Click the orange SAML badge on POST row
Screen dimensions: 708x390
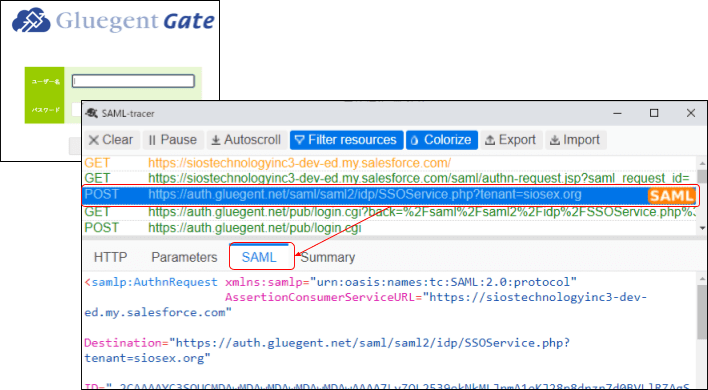(671, 195)
